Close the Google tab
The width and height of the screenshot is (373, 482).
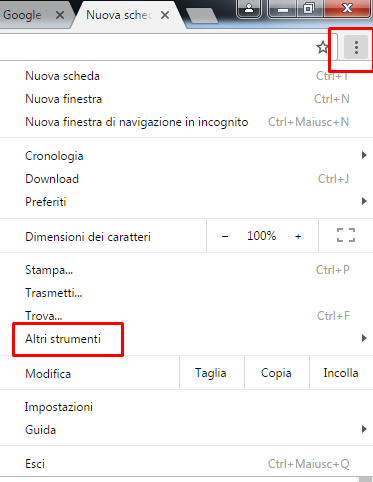tap(60, 15)
